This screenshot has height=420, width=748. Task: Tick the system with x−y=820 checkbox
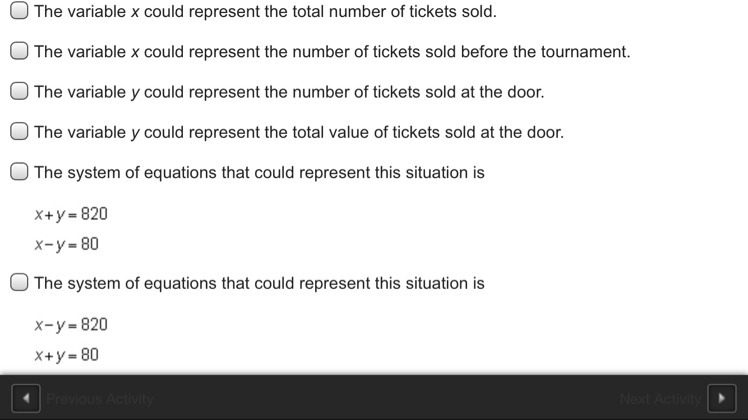(x=19, y=282)
